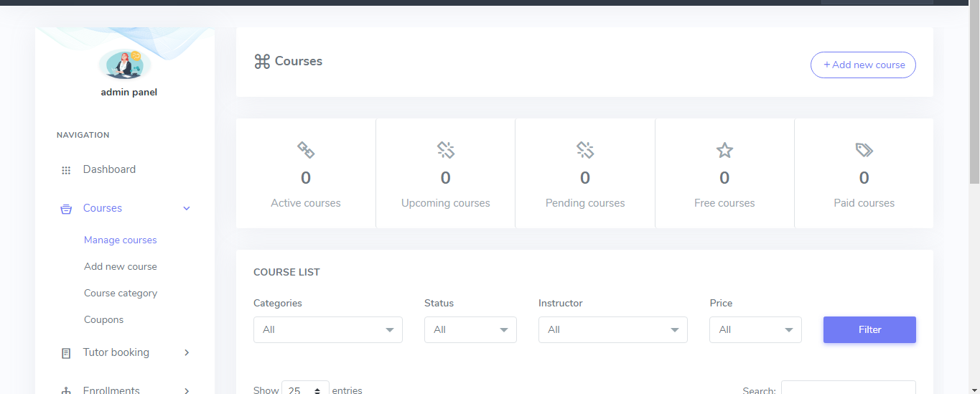980x394 pixels.
Task: Collapse the Courses menu chevron
Action: tap(187, 208)
